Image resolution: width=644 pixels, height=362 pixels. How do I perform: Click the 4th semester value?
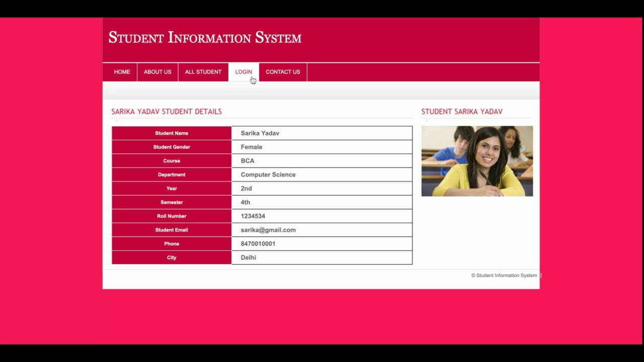(x=246, y=203)
